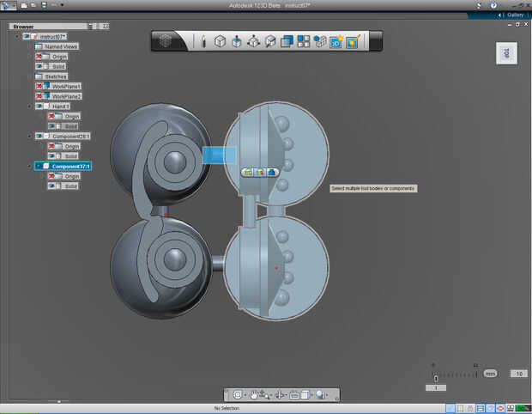Viewport: 532px width, 414px height.
Task: Click the New document icon in title bar
Action: point(24,5)
